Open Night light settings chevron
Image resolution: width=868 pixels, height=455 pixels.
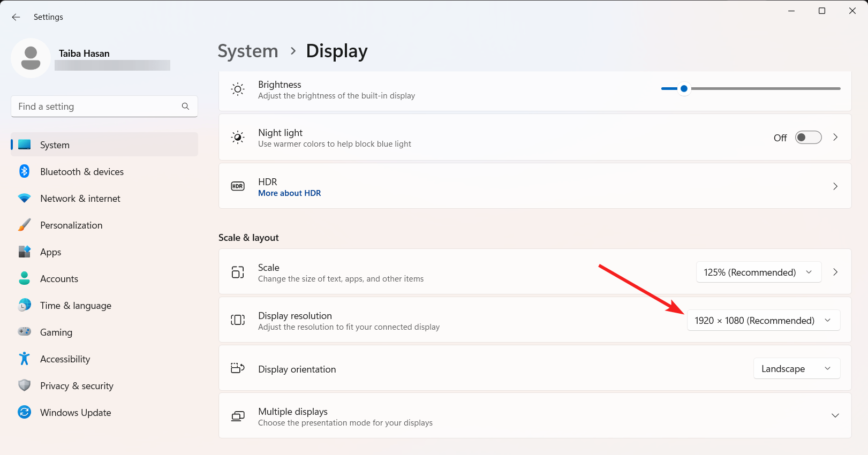pos(835,138)
